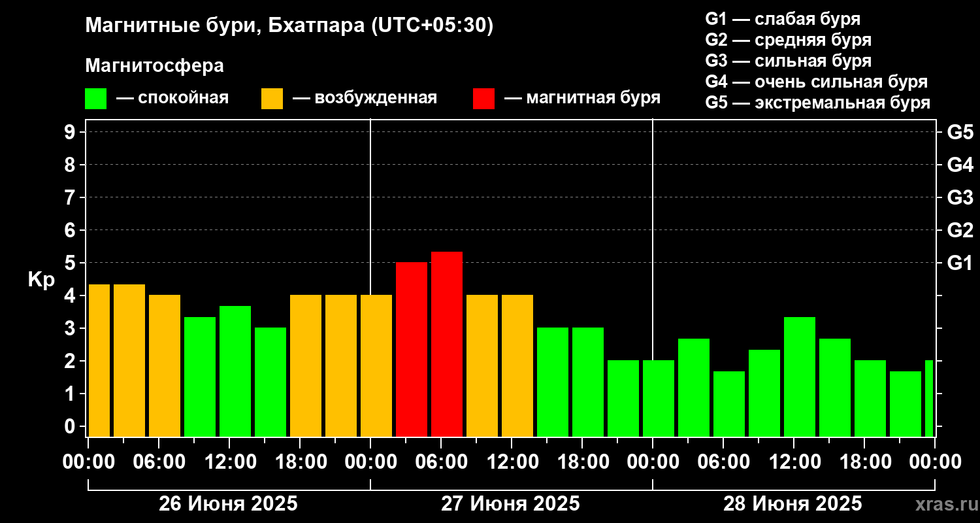Click the 12:00 tick label above 28 Июня
Viewport: 980px width, 523px height.
pos(794,462)
